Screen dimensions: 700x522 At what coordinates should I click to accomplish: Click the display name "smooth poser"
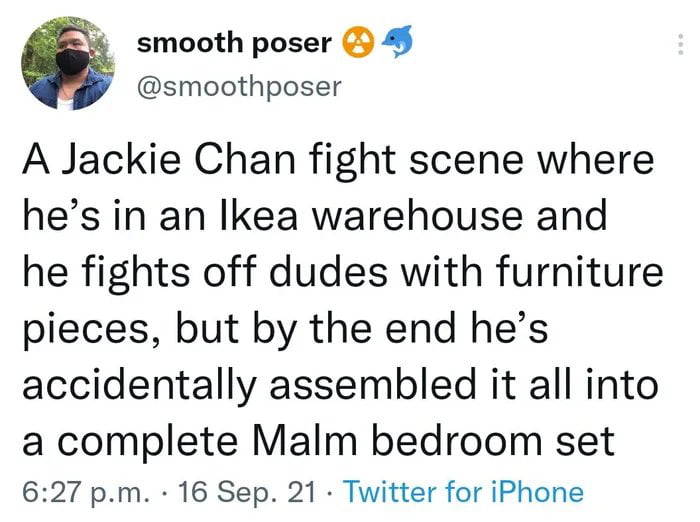coord(233,43)
